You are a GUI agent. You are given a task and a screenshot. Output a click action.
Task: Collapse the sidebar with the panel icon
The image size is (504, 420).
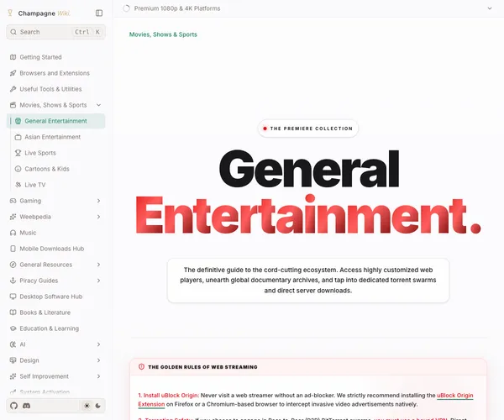point(99,13)
